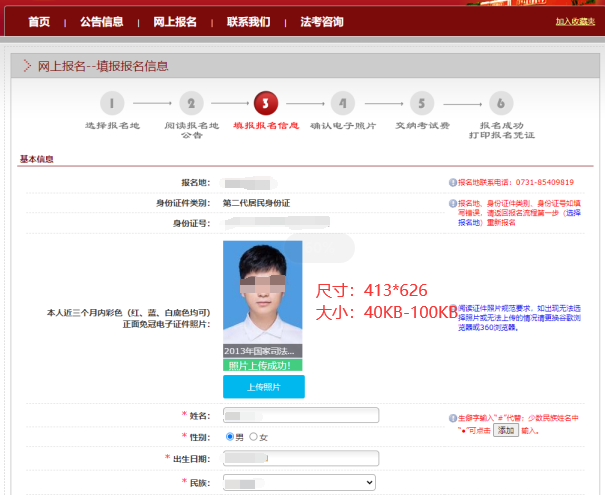Click the 添加 button for name dot
Viewport: 605px width, 495px height.
pos(506,429)
